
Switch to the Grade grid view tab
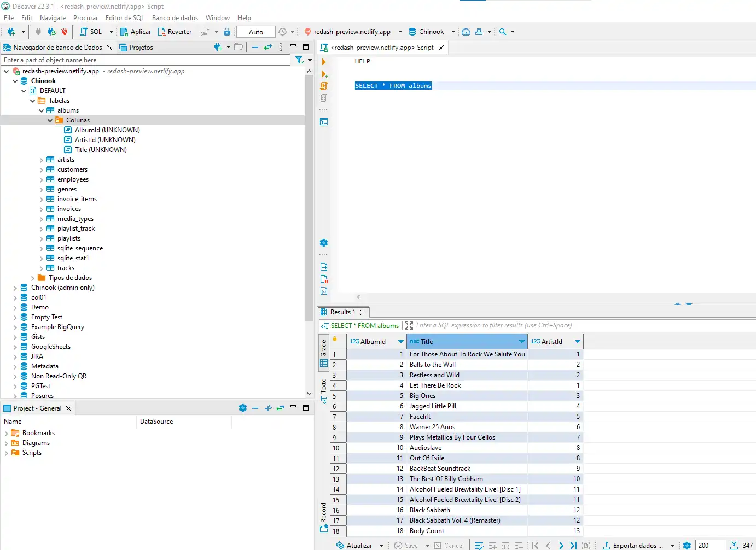pos(324,353)
